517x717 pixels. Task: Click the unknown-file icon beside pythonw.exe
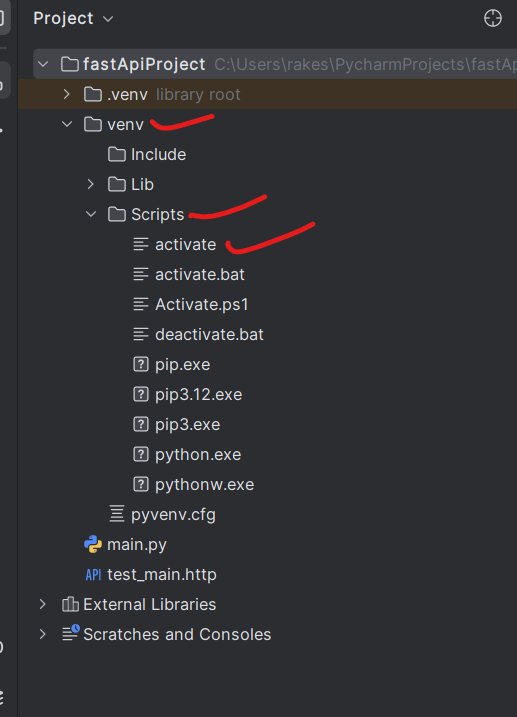(x=141, y=484)
